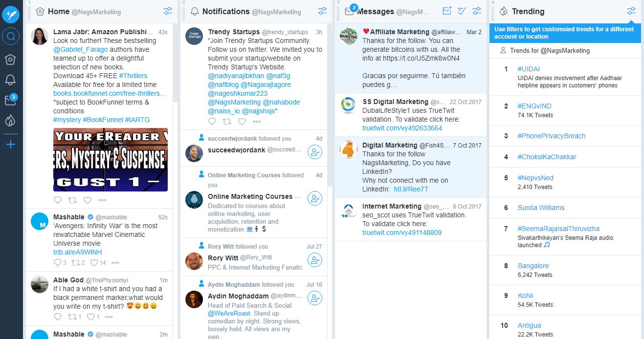The width and height of the screenshot is (644, 339).
Task: Open the Sunita Williams trending topic
Action: [541, 208]
